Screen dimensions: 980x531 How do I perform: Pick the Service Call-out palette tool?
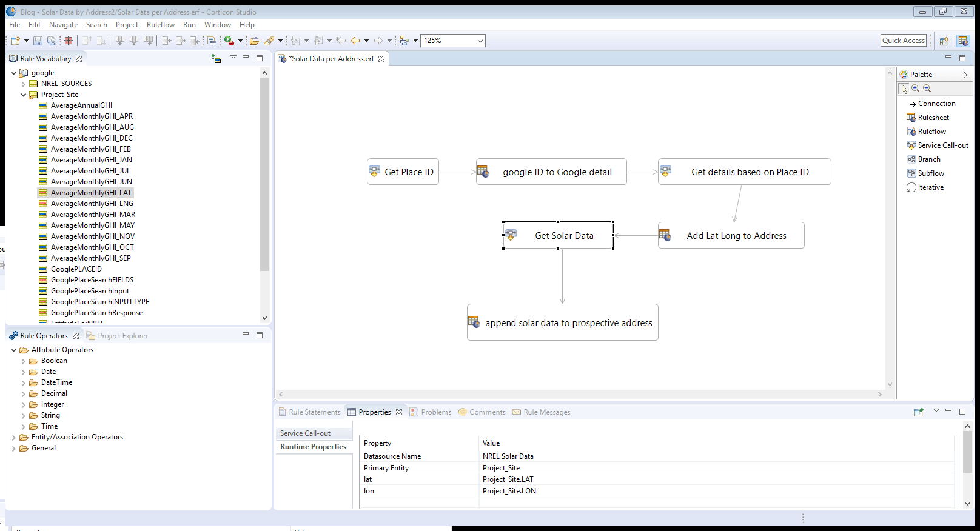pos(942,145)
